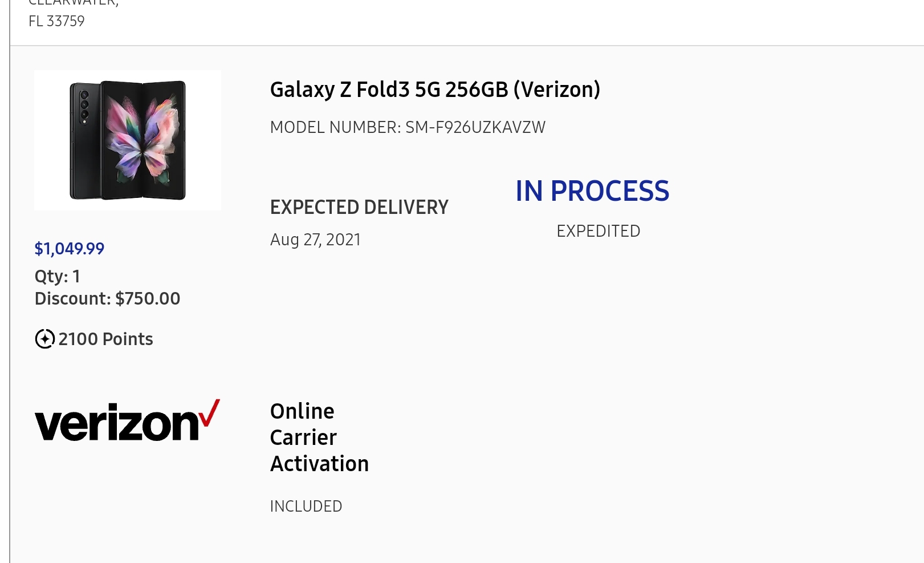Click the INCLUDED activation status
Viewport: 924px width, 563px height.
tap(306, 506)
